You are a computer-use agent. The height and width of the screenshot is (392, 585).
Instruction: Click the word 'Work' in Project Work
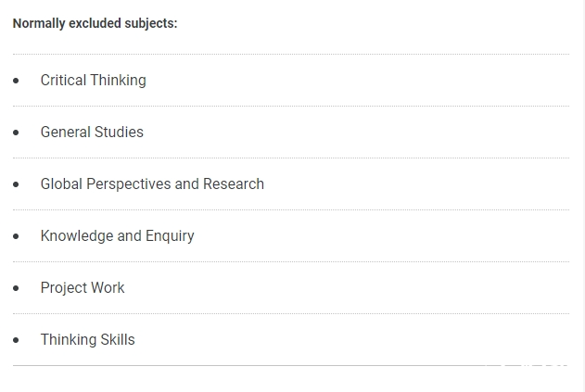pyautogui.click(x=108, y=287)
